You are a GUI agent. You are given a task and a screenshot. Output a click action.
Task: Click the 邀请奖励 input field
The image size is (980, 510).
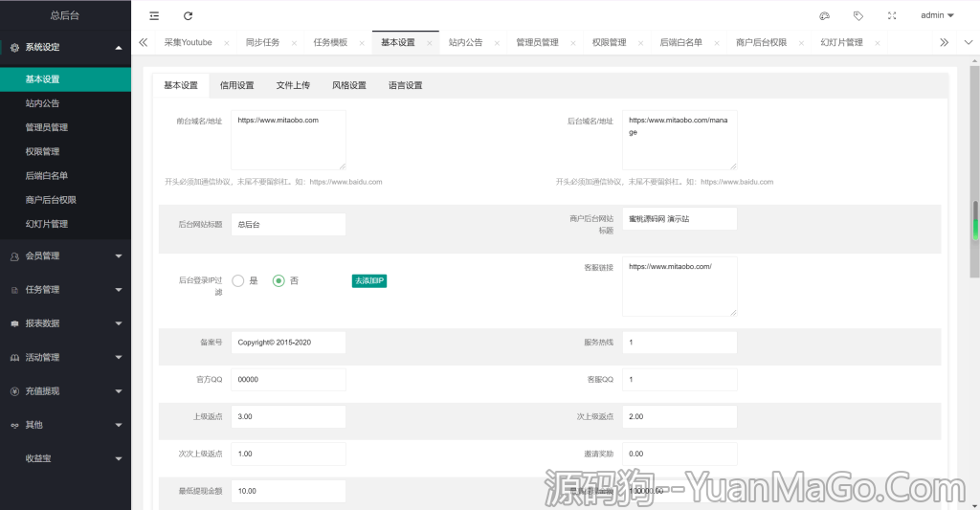tap(679, 455)
